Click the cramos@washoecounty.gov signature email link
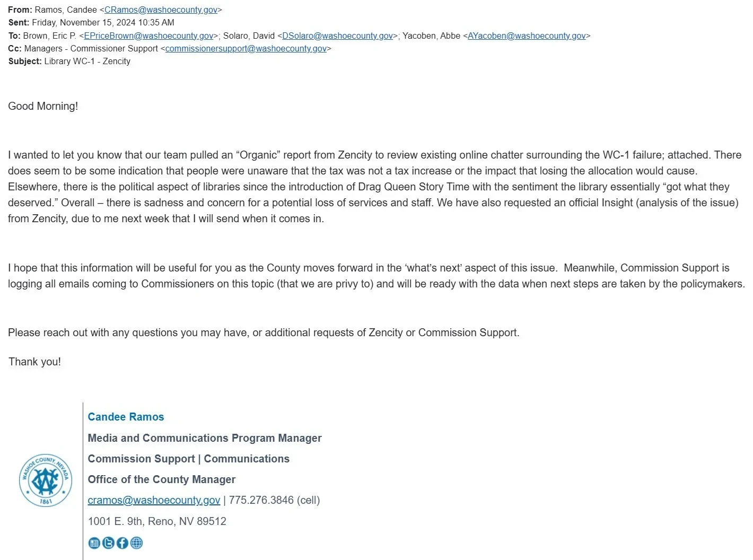753x560 pixels. point(154,500)
